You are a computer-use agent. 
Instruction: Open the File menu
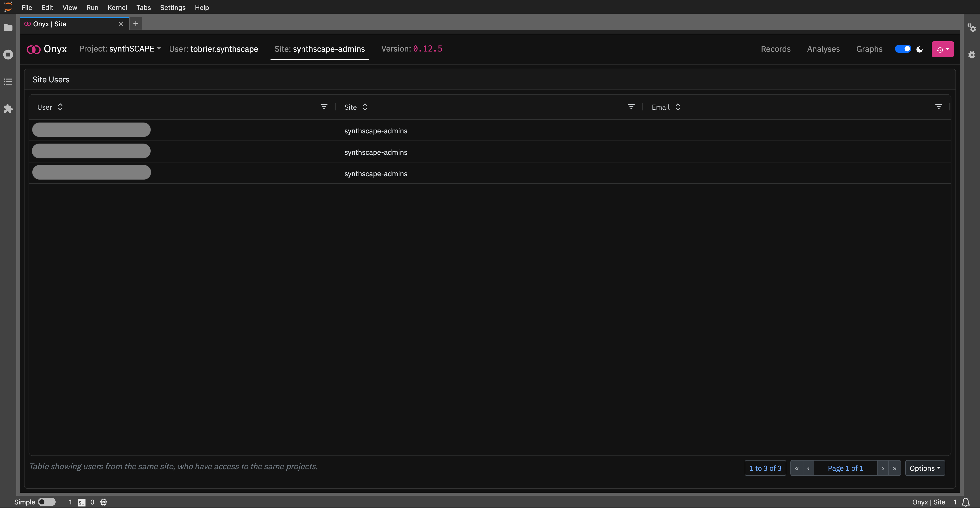[x=27, y=8]
